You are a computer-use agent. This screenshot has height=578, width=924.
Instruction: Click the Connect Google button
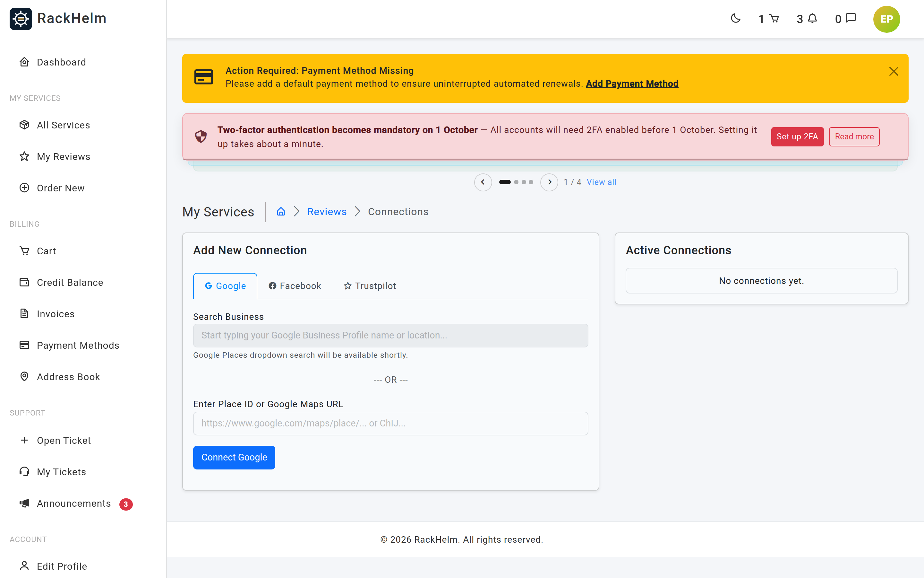pyautogui.click(x=234, y=457)
